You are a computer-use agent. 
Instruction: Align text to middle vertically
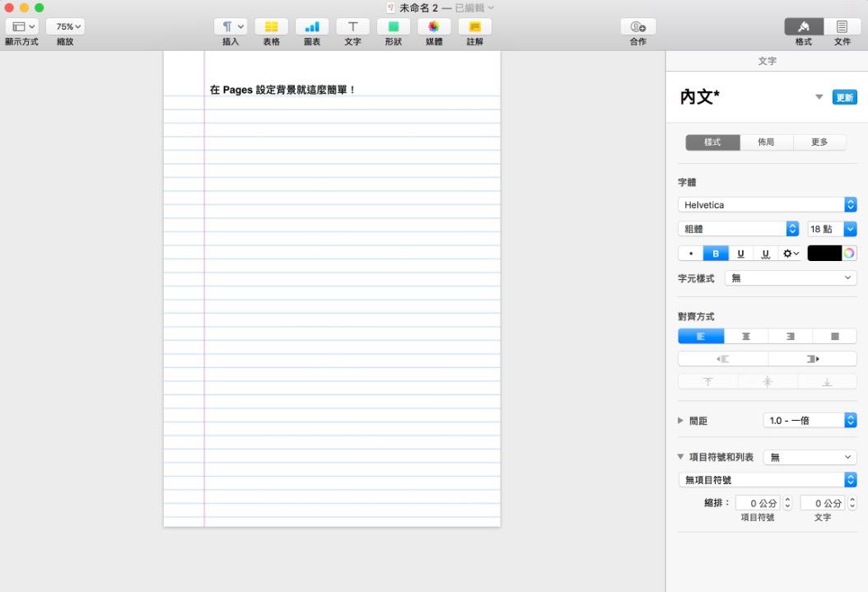(768, 382)
